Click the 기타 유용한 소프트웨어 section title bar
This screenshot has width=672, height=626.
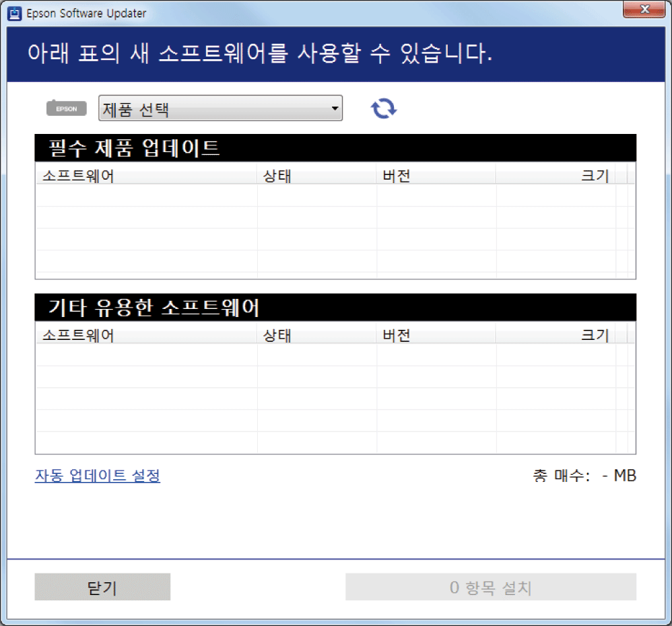[335, 308]
